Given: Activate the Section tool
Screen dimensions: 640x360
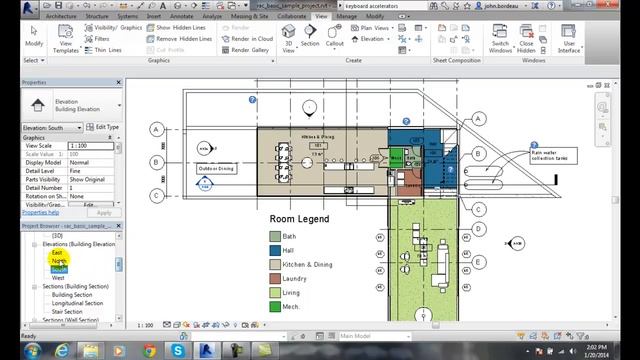Looking at the screenshot, I should tap(310, 36).
